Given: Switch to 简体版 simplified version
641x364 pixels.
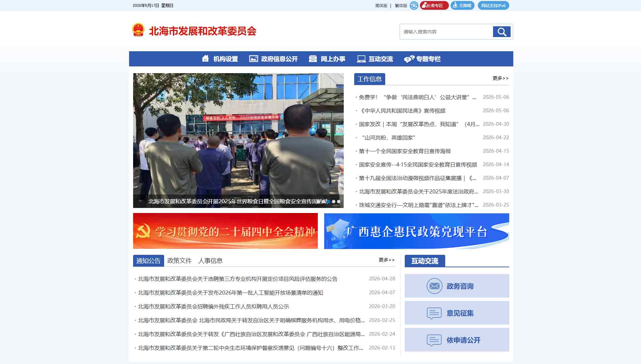Looking at the screenshot, I should [x=381, y=6].
